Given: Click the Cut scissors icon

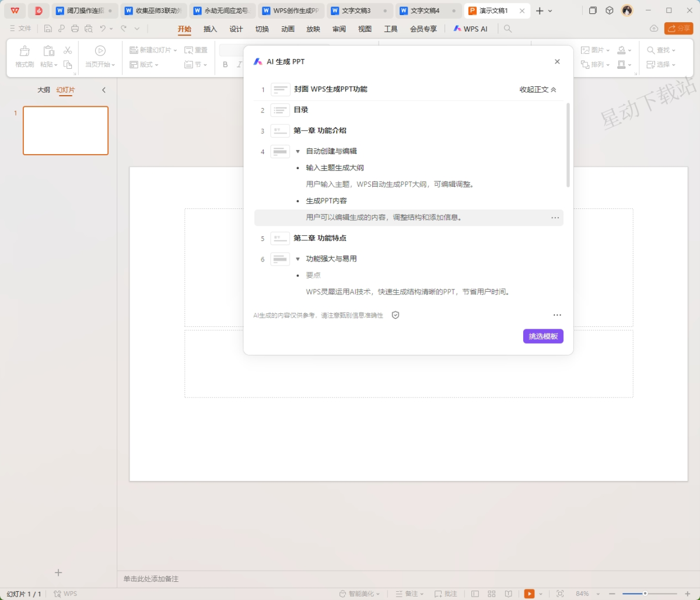Looking at the screenshot, I should (68, 50).
